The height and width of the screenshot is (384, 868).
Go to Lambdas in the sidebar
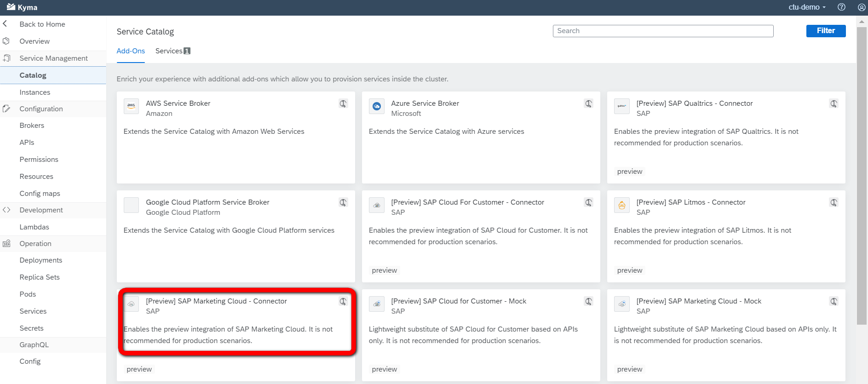coord(34,227)
